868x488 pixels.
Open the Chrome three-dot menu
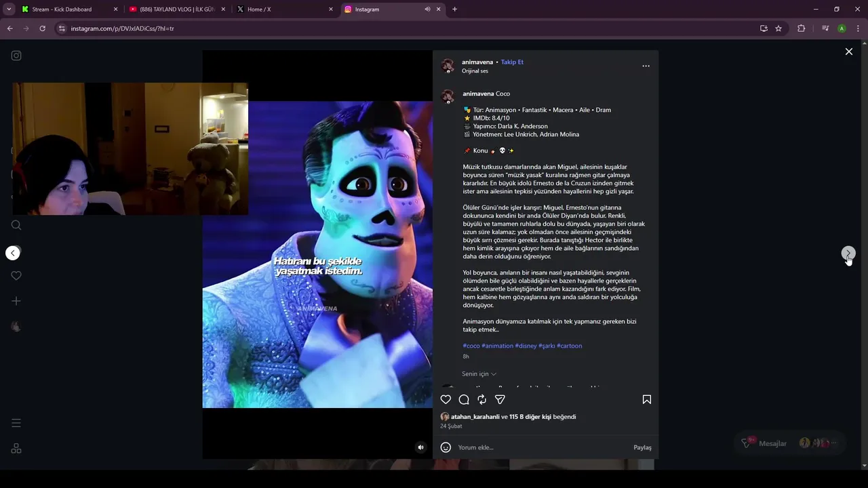pos(858,28)
